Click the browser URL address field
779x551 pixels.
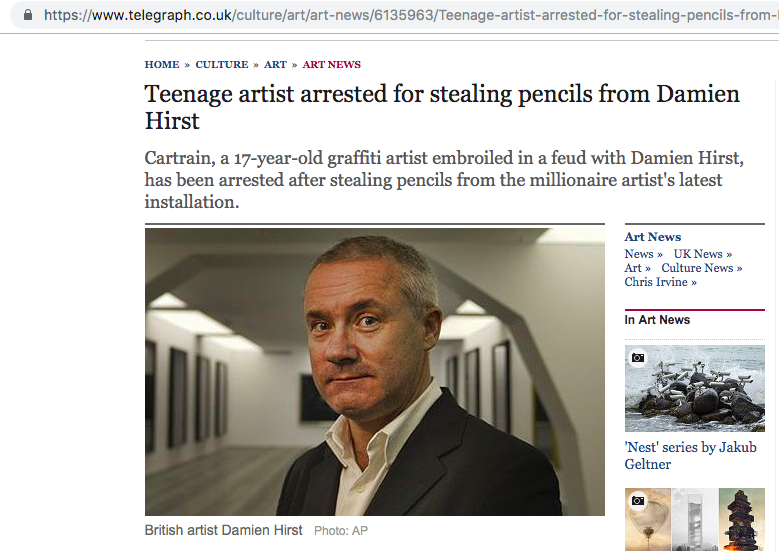400,15
